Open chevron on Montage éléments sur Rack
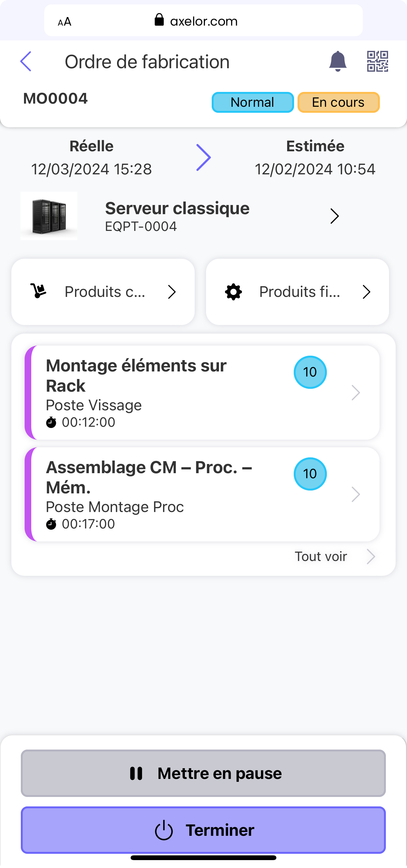The height and width of the screenshot is (868, 407). click(x=356, y=393)
